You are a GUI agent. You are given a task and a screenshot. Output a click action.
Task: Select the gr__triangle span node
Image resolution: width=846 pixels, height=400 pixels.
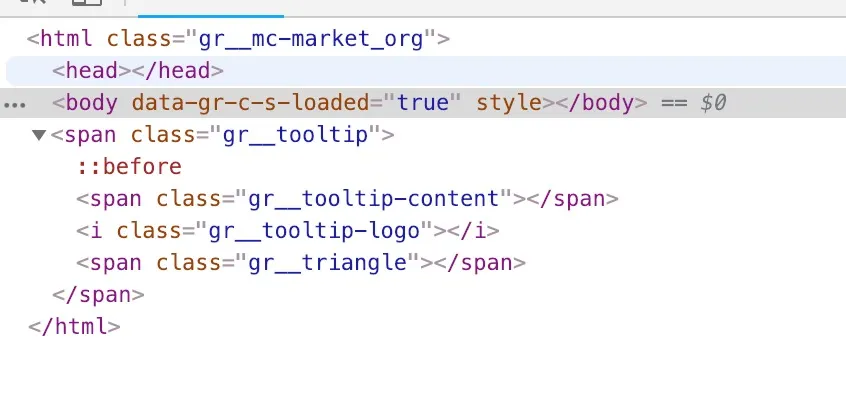[300, 263]
